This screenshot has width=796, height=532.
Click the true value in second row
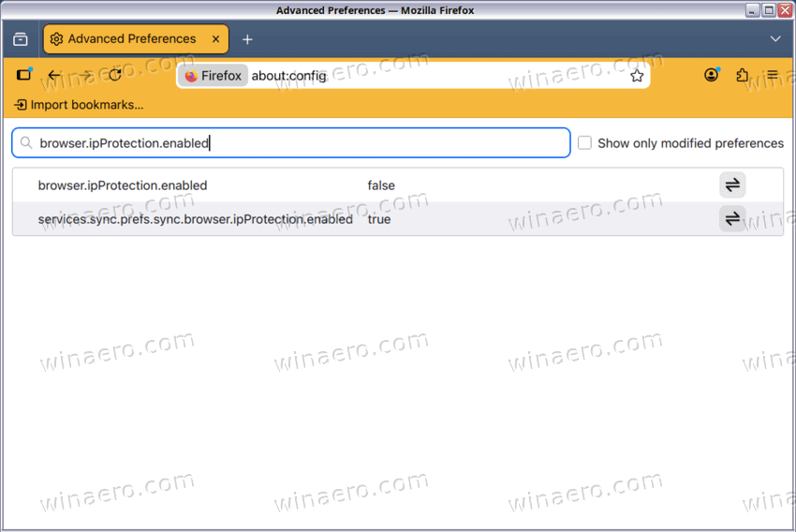coord(379,219)
